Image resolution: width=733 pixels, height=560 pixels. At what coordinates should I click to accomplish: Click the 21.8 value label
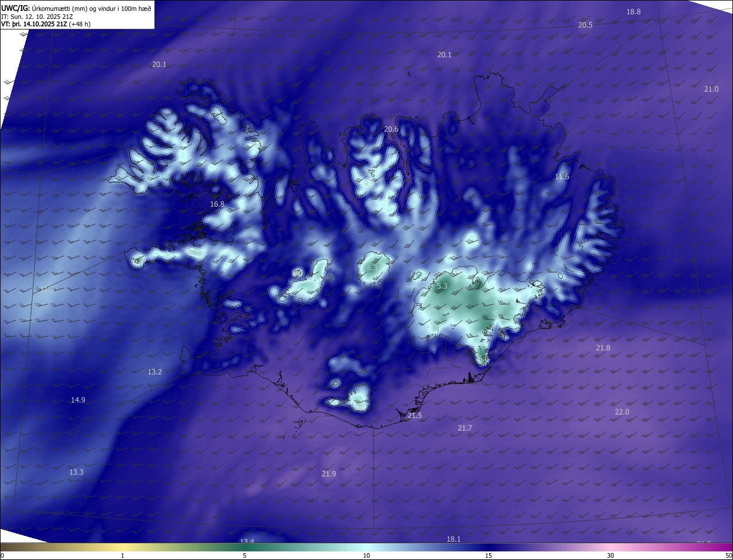[603, 348]
